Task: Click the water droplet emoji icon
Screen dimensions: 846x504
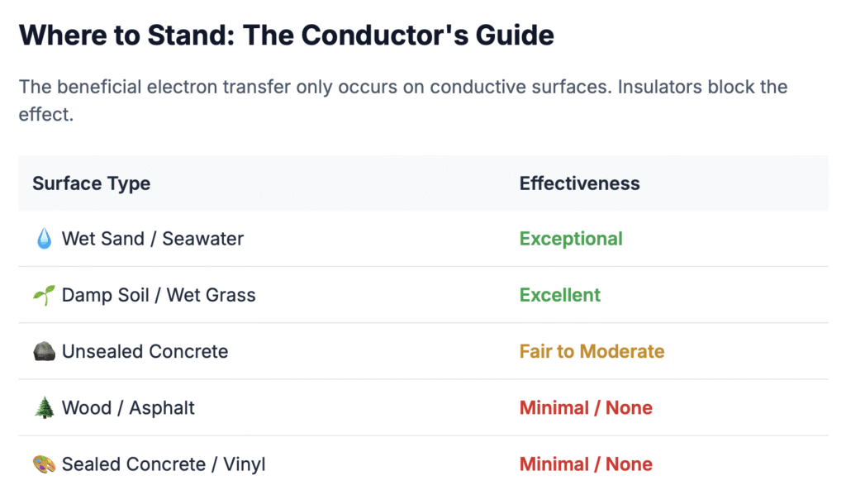Action: [x=44, y=240]
